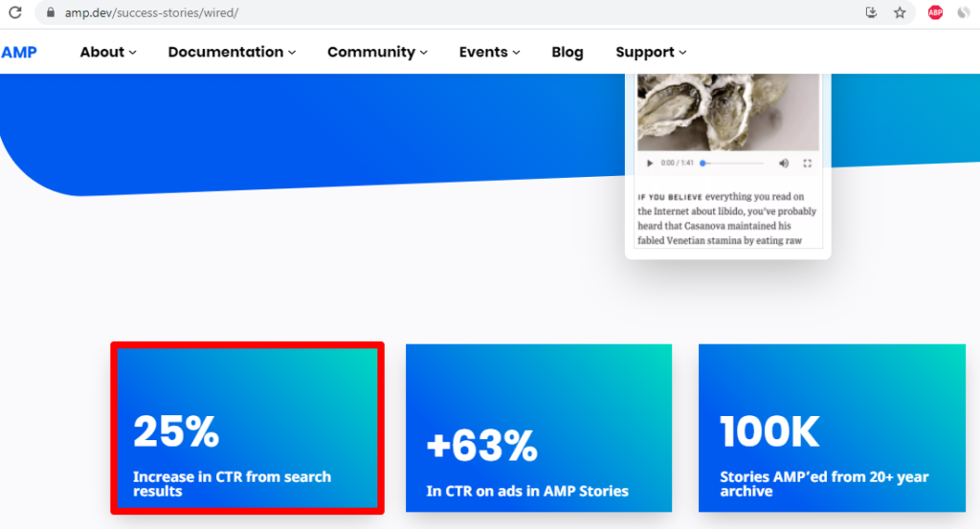The height and width of the screenshot is (529, 980).
Task: Select the 100K Stories AMP'ed card
Action: [832, 428]
